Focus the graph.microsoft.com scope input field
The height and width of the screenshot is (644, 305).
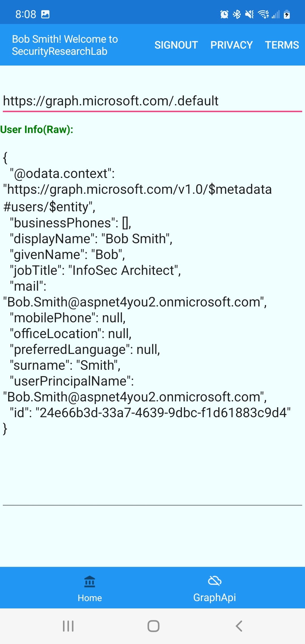[x=152, y=101]
